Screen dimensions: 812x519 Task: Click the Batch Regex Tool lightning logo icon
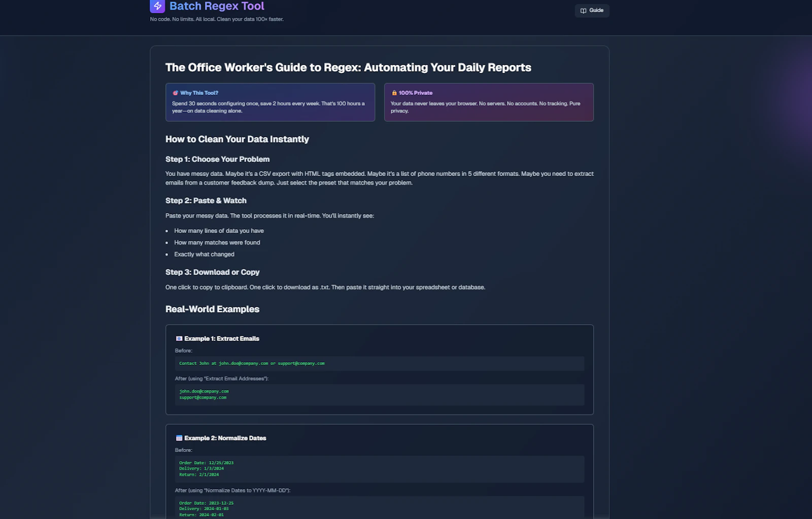[x=157, y=6]
